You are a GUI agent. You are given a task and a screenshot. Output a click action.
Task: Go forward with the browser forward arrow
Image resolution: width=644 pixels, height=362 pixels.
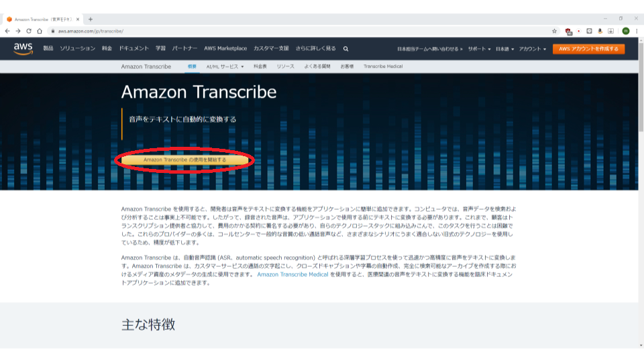(18, 31)
